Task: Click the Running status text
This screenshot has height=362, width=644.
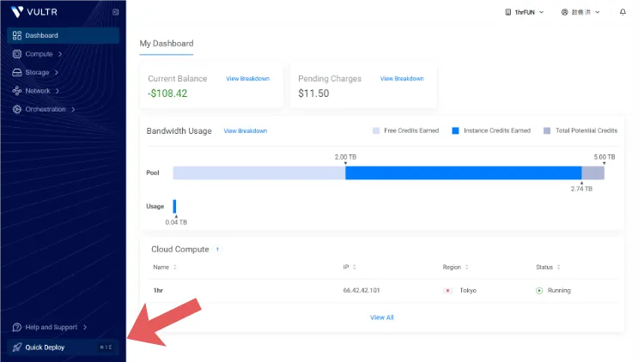Action: pyautogui.click(x=559, y=291)
